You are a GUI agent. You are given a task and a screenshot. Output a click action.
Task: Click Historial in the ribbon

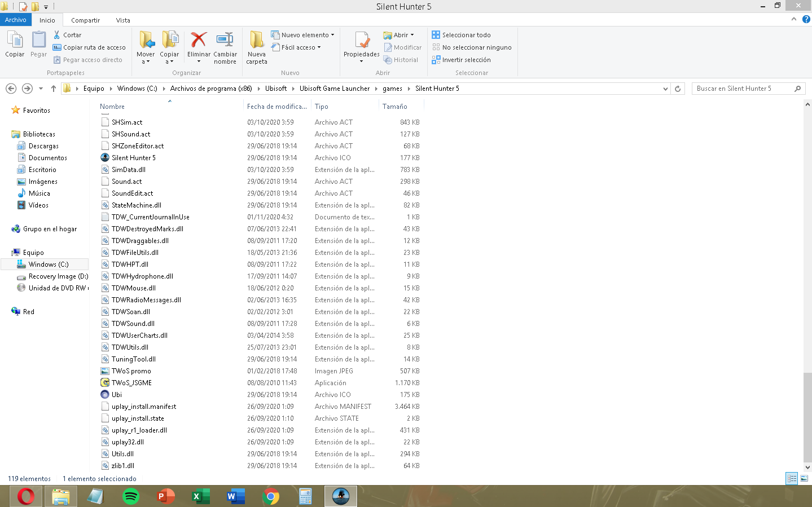401,60
